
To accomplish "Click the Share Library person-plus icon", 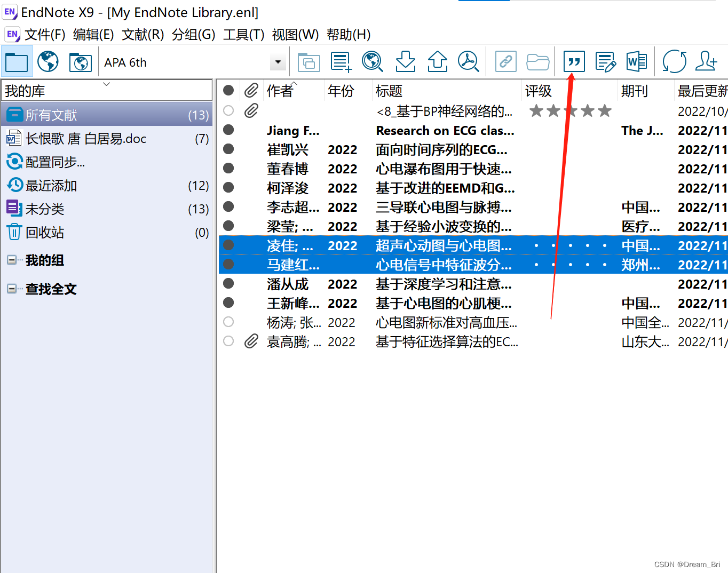I will tap(706, 62).
